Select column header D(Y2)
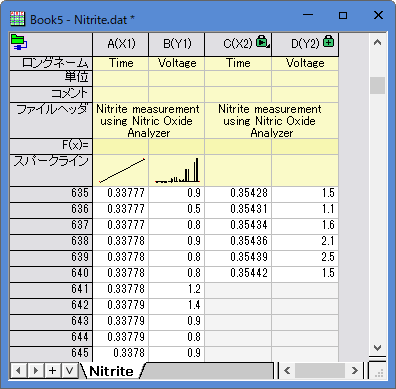The width and height of the screenshot is (396, 389). click(305, 44)
